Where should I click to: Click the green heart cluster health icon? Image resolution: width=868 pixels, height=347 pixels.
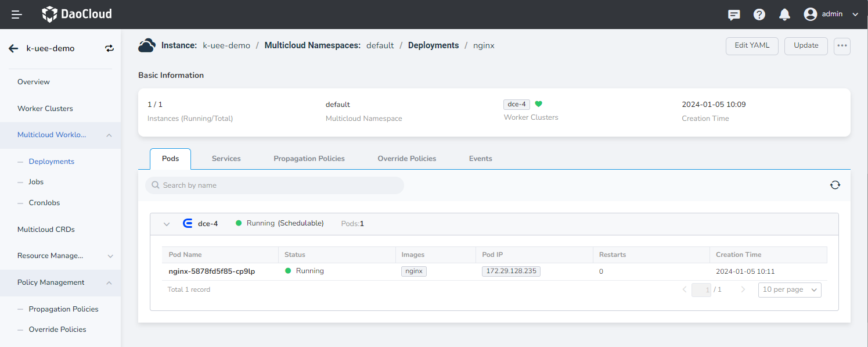[538, 105]
